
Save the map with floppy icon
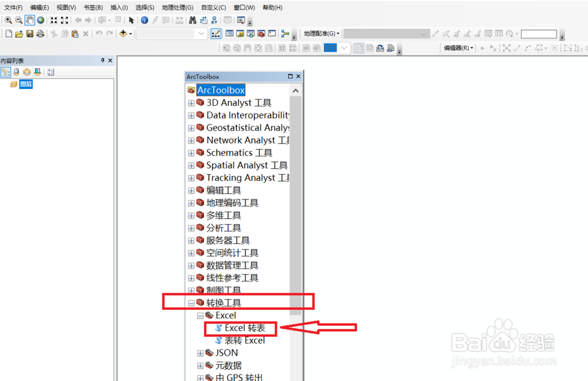(29, 34)
